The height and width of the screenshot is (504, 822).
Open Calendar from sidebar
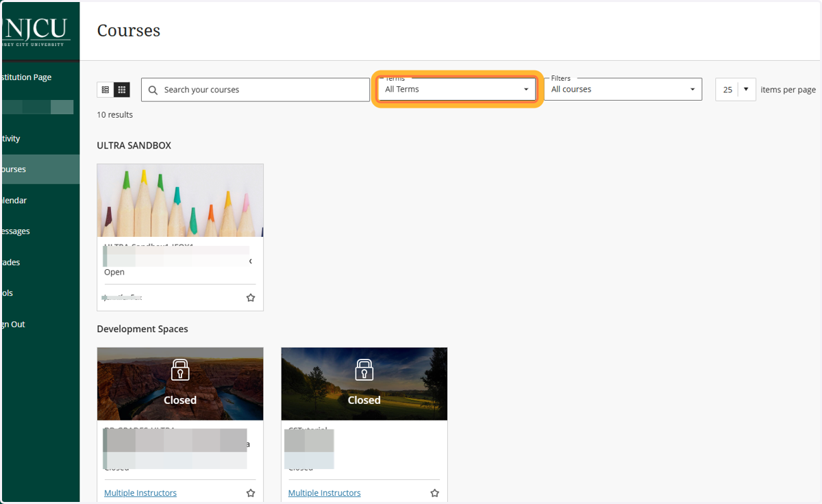[15, 201]
